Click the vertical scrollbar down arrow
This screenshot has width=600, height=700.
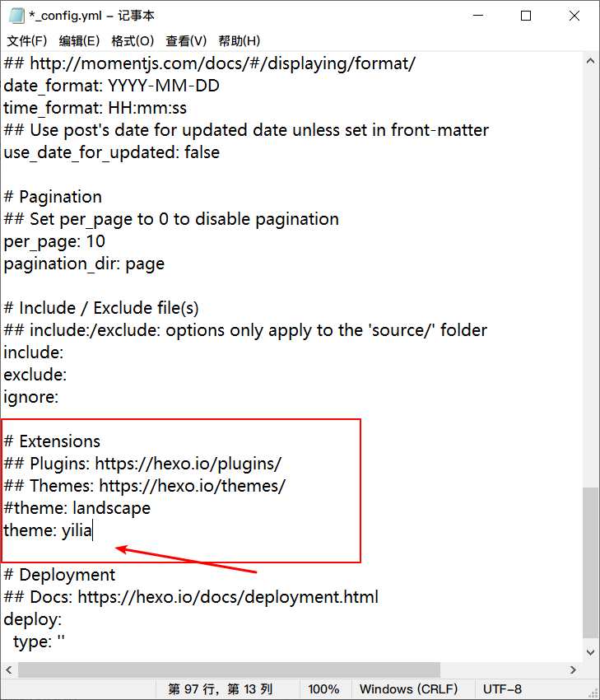coord(590,651)
